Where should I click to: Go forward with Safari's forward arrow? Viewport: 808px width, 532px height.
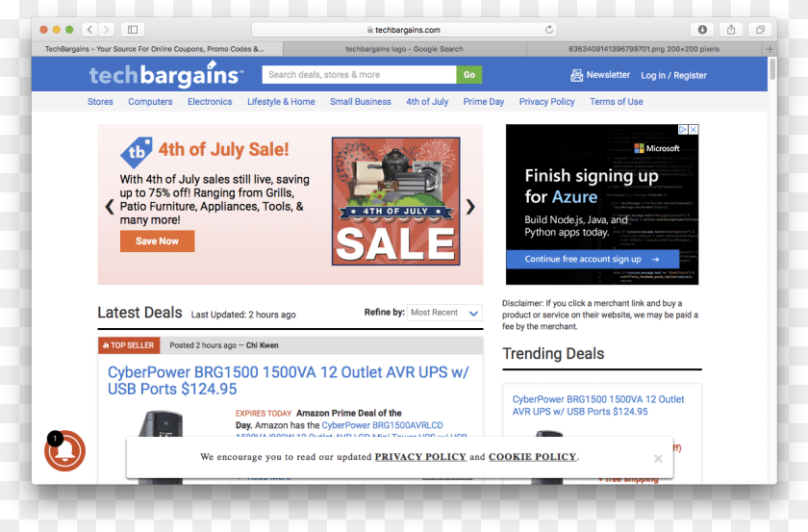106,30
